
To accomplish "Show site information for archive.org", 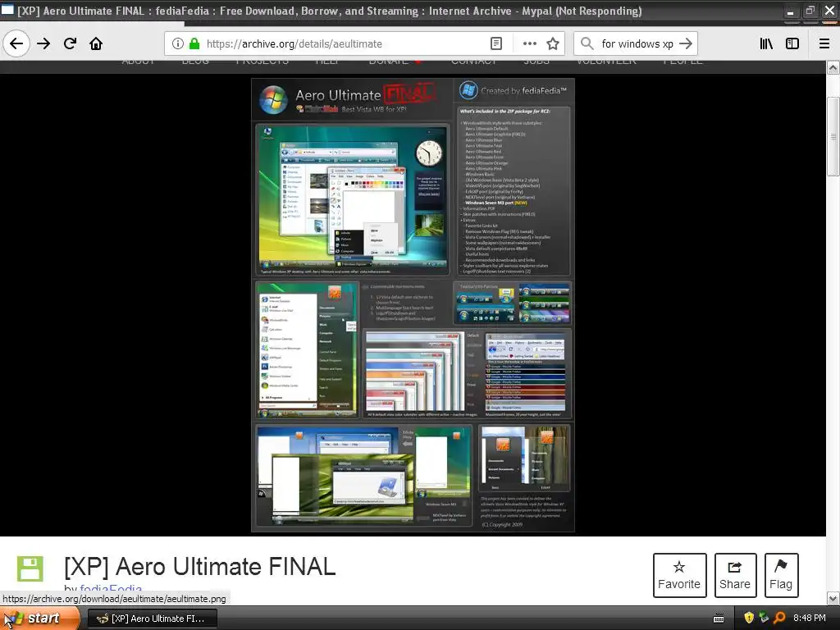I will click(x=178, y=43).
